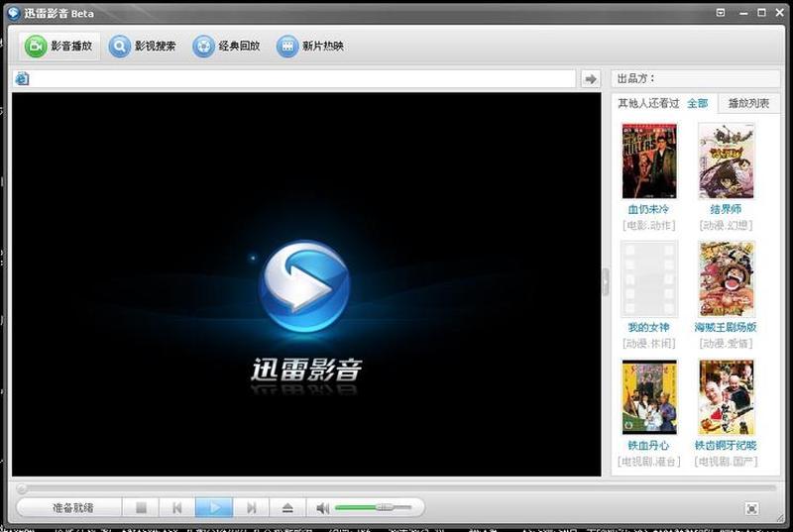This screenshot has width=793, height=532.
Task: Click the playback progress seek bar
Action: click(x=396, y=488)
